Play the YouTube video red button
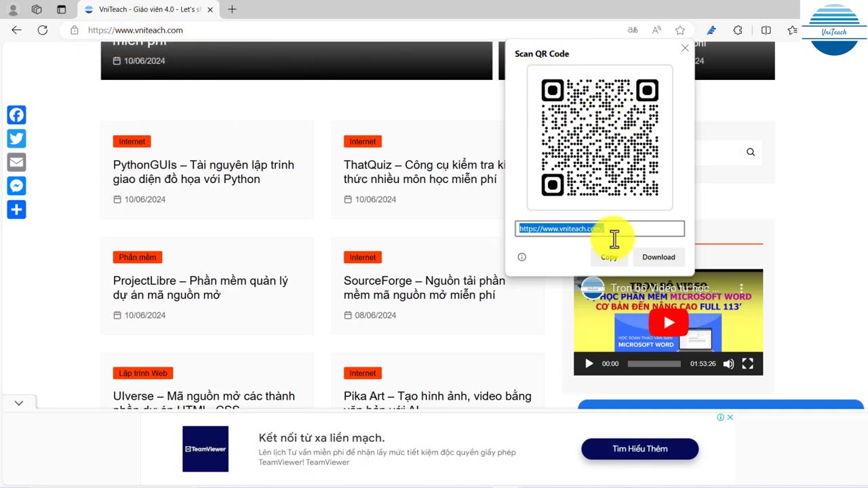 [x=669, y=323]
